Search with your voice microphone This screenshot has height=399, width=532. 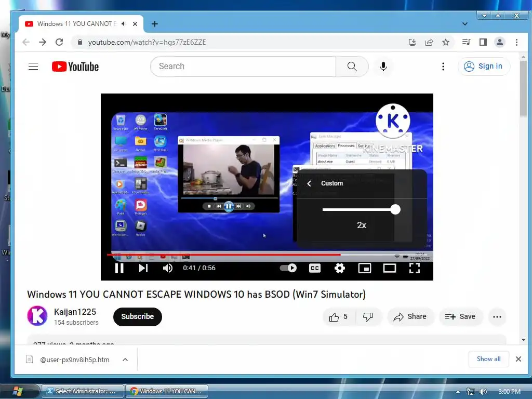[383, 66]
